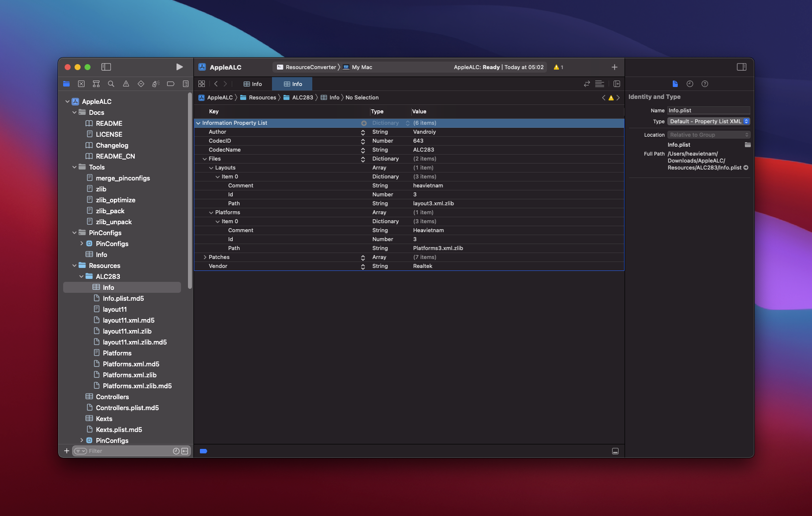Open the Find navigator magnifier icon

pyautogui.click(x=111, y=84)
